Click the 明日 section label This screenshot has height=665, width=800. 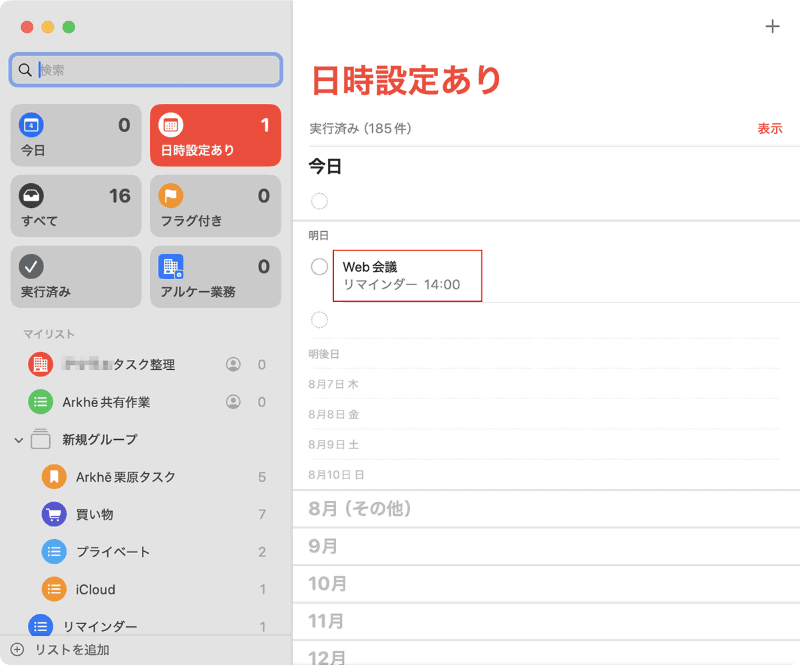pyautogui.click(x=318, y=235)
